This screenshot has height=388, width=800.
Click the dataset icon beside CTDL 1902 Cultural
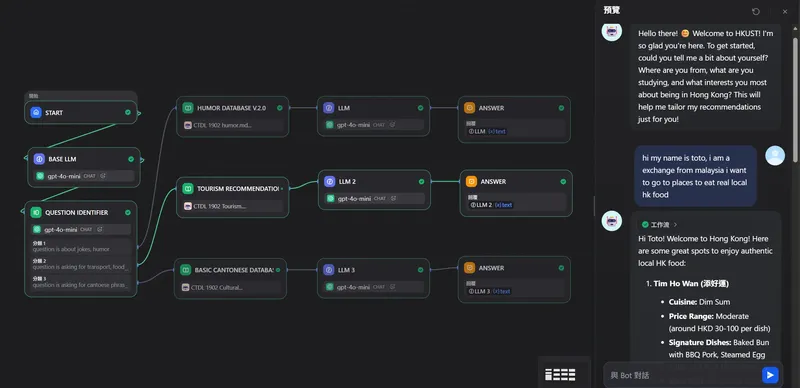point(185,287)
